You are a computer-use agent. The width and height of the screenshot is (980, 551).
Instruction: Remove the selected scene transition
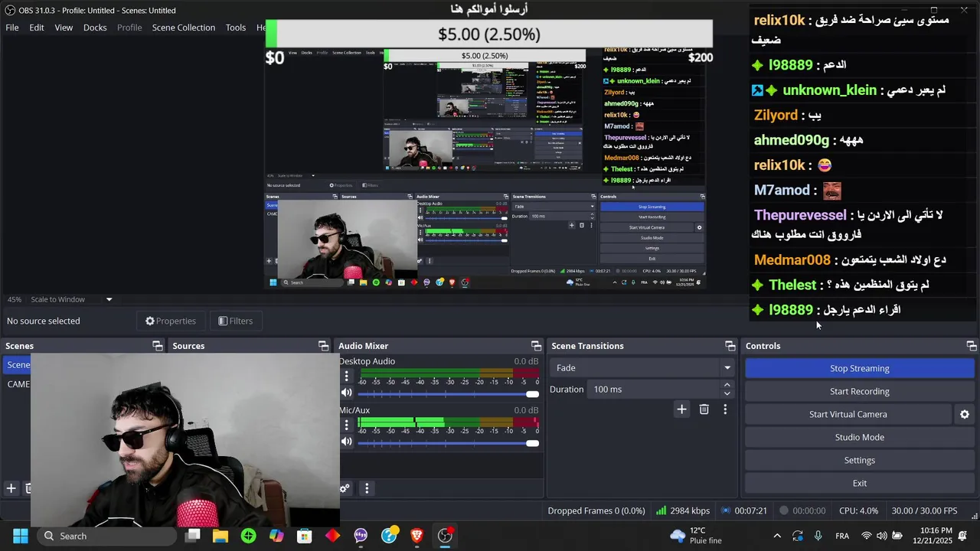click(704, 409)
